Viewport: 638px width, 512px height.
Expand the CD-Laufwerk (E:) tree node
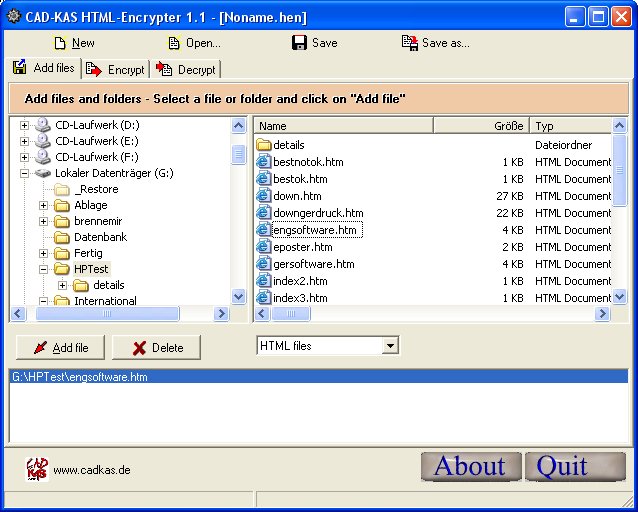pos(25,141)
